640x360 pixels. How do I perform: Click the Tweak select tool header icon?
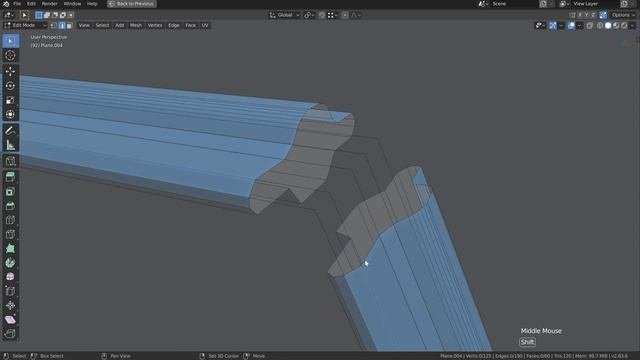click(x=24, y=15)
